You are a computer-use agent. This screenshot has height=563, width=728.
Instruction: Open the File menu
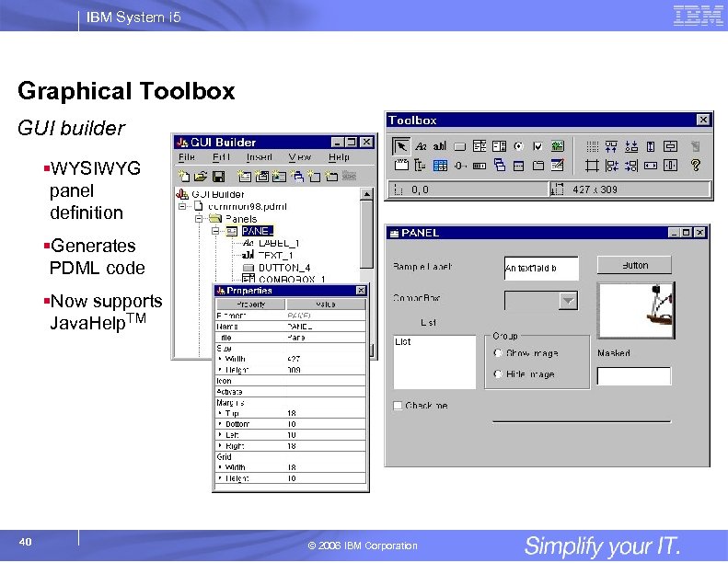[x=187, y=157]
